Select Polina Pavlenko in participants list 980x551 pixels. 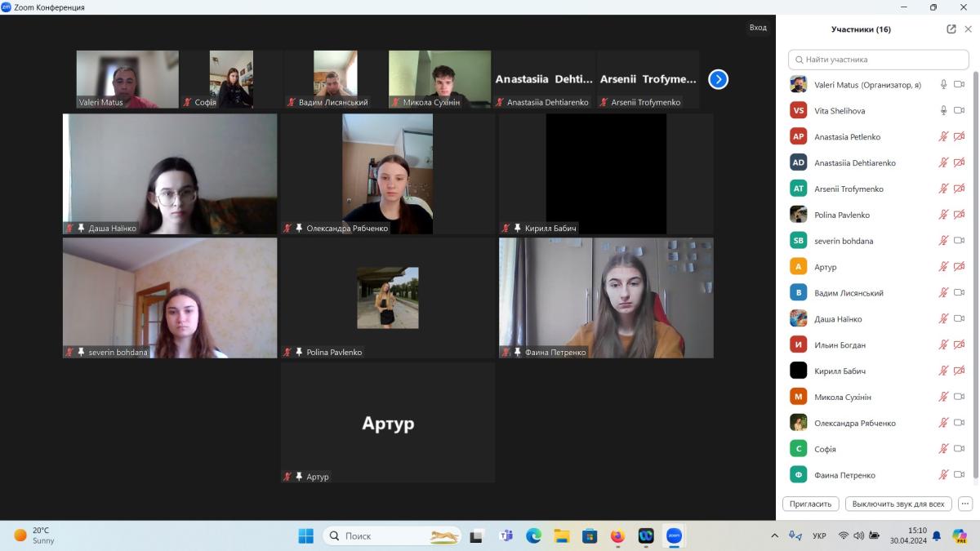click(x=841, y=216)
